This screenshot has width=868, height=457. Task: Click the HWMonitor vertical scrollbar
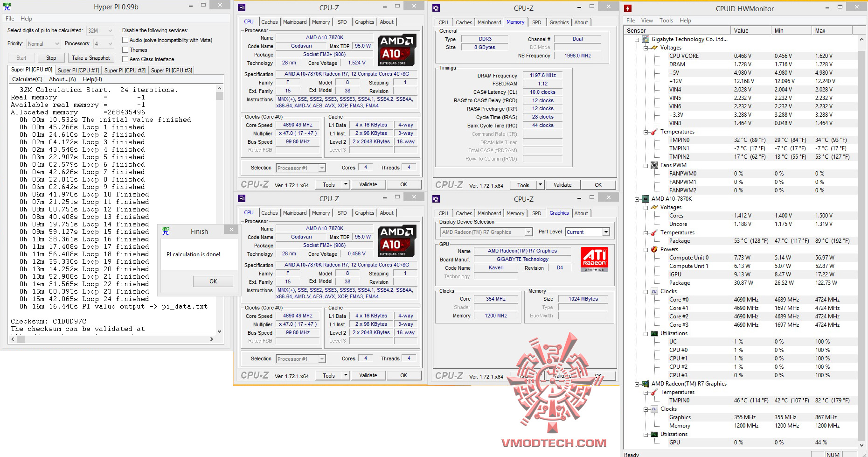(x=861, y=242)
